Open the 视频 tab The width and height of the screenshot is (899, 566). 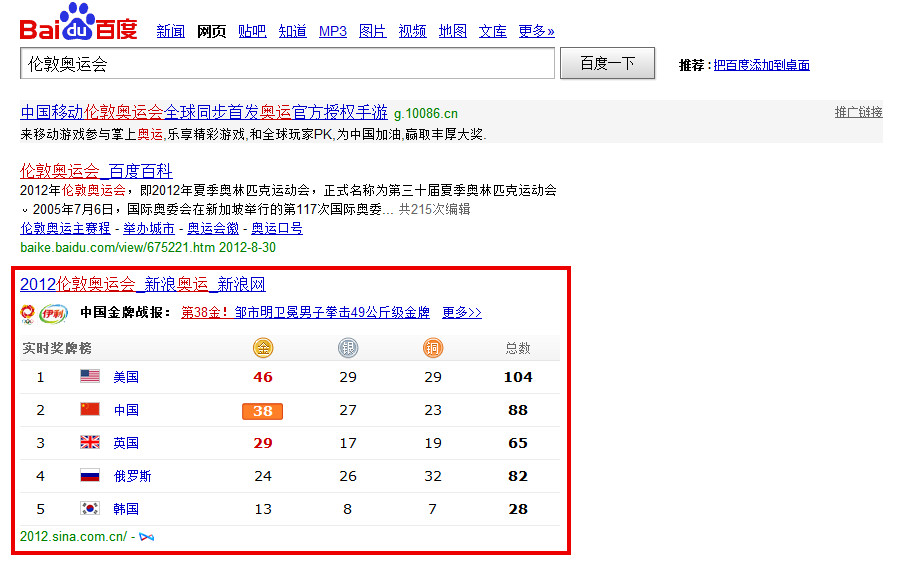[412, 31]
